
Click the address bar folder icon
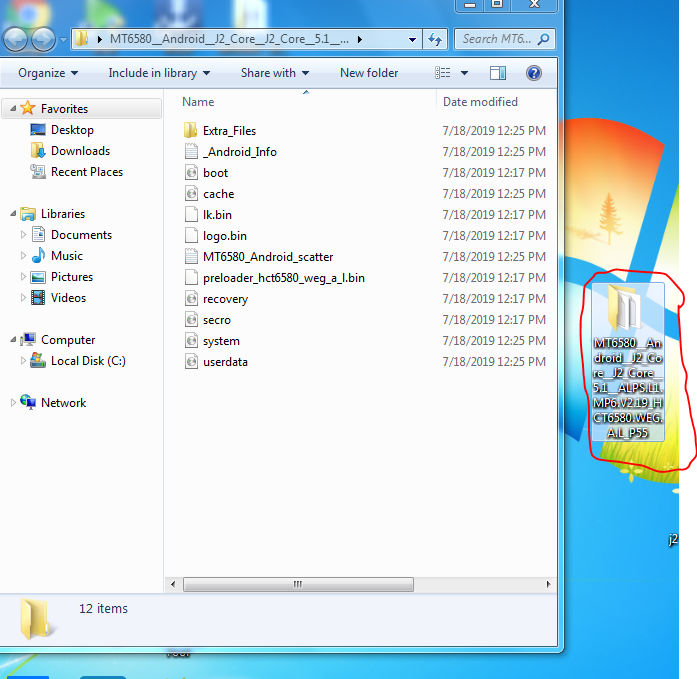point(81,39)
